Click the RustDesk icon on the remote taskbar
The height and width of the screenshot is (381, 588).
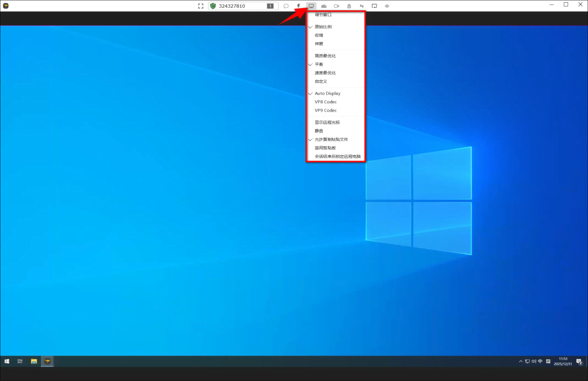click(47, 361)
